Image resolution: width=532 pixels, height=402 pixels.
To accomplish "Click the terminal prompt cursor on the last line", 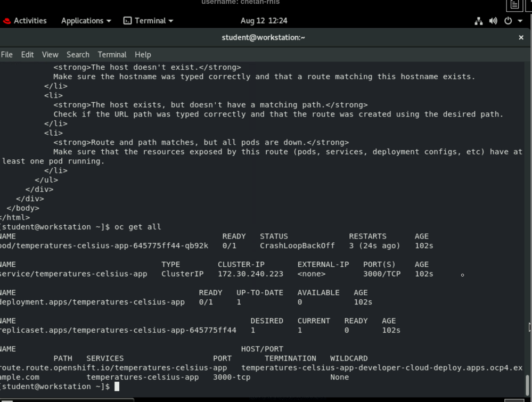I will [x=117, y=387].
